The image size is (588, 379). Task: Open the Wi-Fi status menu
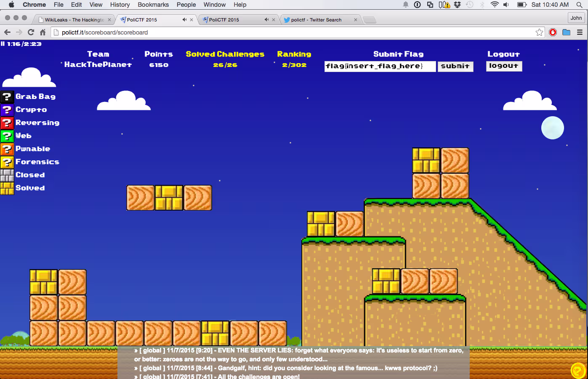(495, 5)
